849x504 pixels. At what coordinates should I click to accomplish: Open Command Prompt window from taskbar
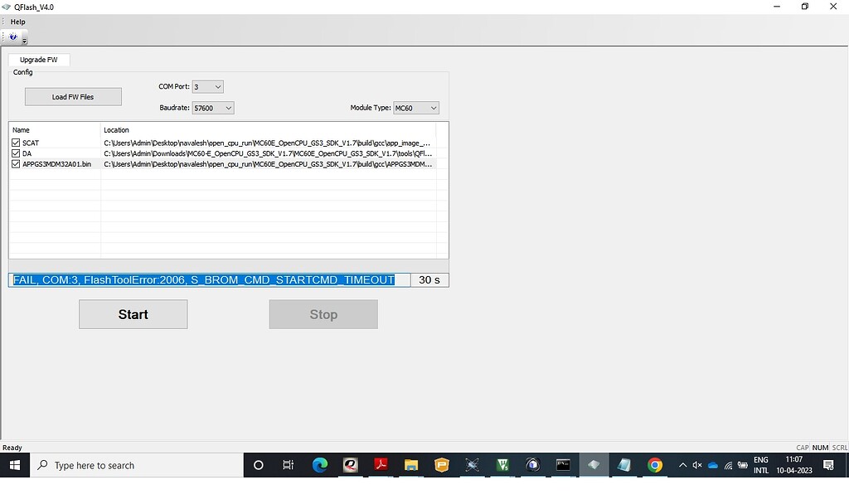coord(563,465)
